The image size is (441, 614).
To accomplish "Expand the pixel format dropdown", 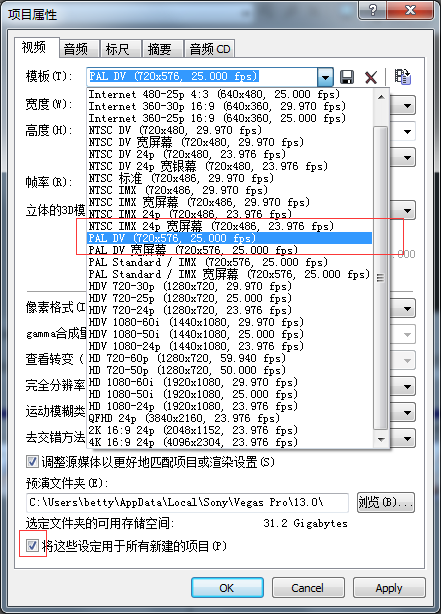I will tap(407, 309).
